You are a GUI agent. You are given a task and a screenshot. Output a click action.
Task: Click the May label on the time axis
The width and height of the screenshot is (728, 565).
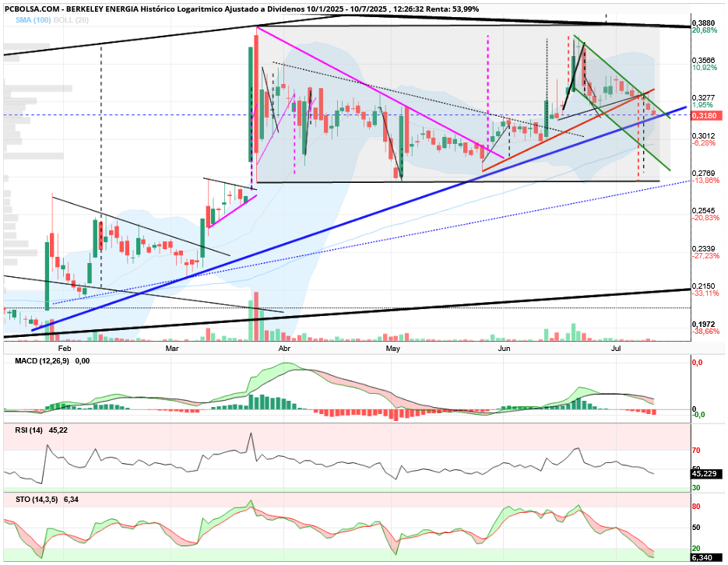point(393,348)
